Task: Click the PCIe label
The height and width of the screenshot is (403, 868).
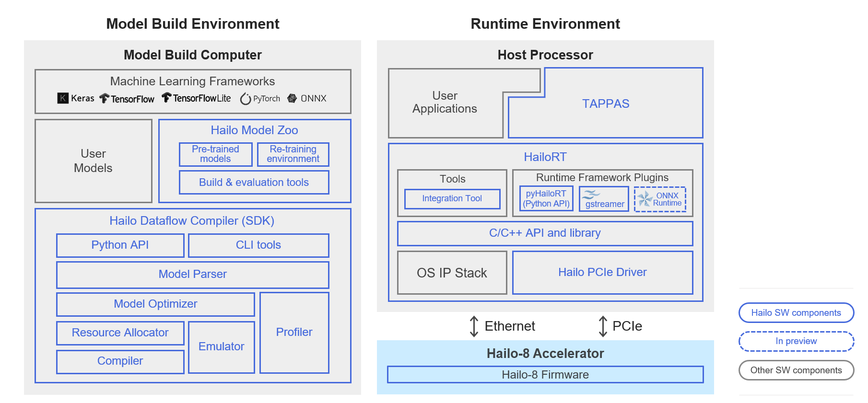Action: [x=627, y=326]
